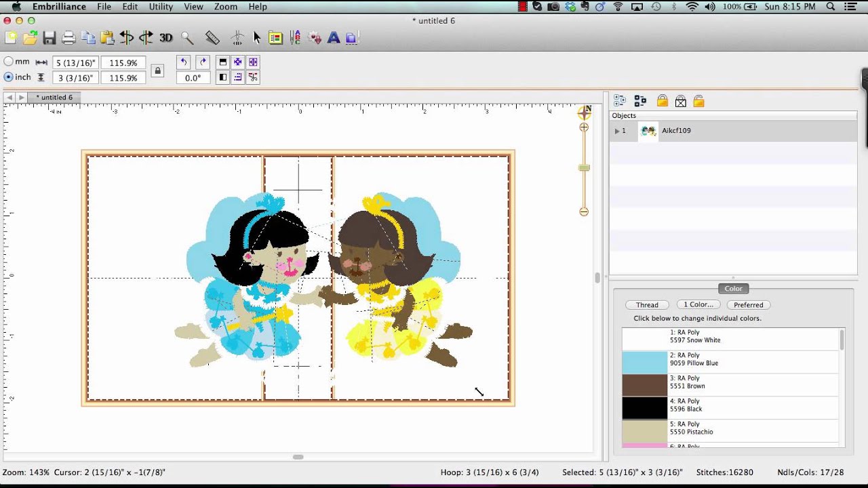This screenshot has height=488, width=868.
Task: Mirror the design horizontally
Action: tap(126, 38)
